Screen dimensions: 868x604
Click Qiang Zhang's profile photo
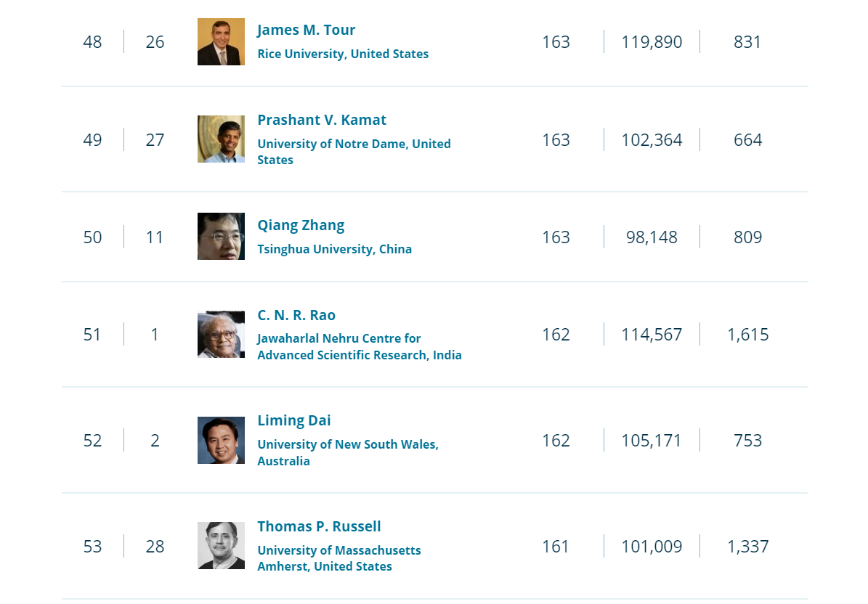tap(221, 236)
